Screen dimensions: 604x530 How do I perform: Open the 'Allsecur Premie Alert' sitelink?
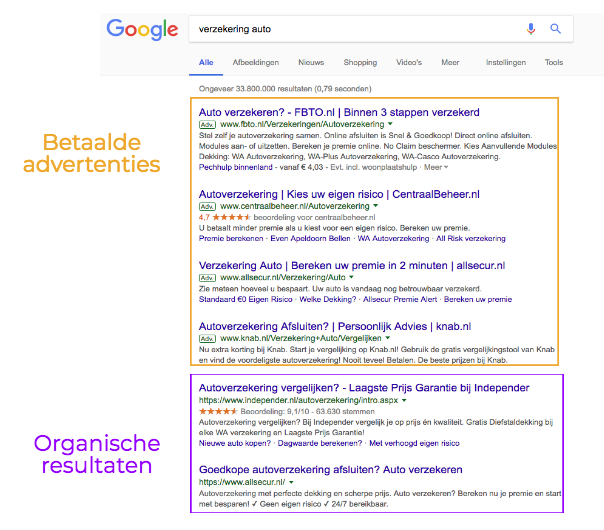tap(400, 299)
